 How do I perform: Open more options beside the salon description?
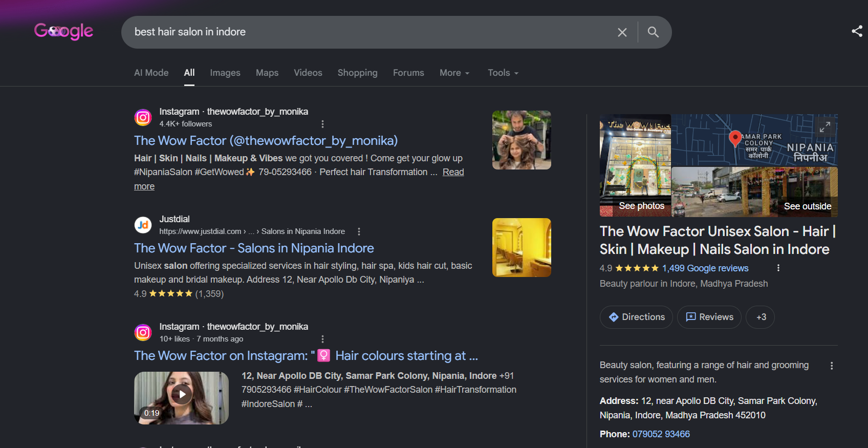tap(831, 366)
